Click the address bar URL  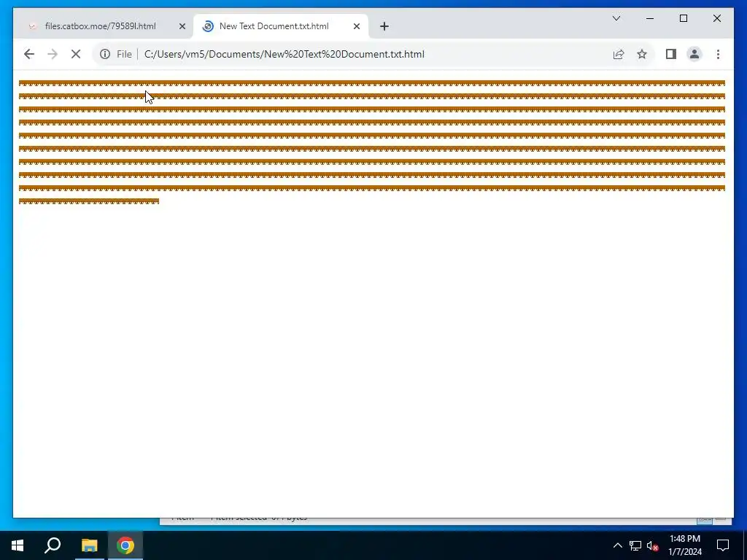(x=285, y=54)
